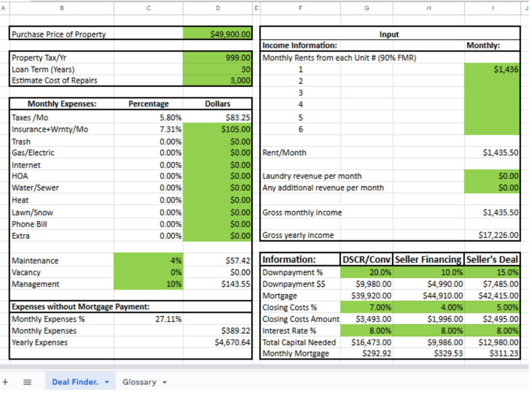Select Seller Financing downpayment 10.0%
The image size is (532, 399).
pos(428,272)
